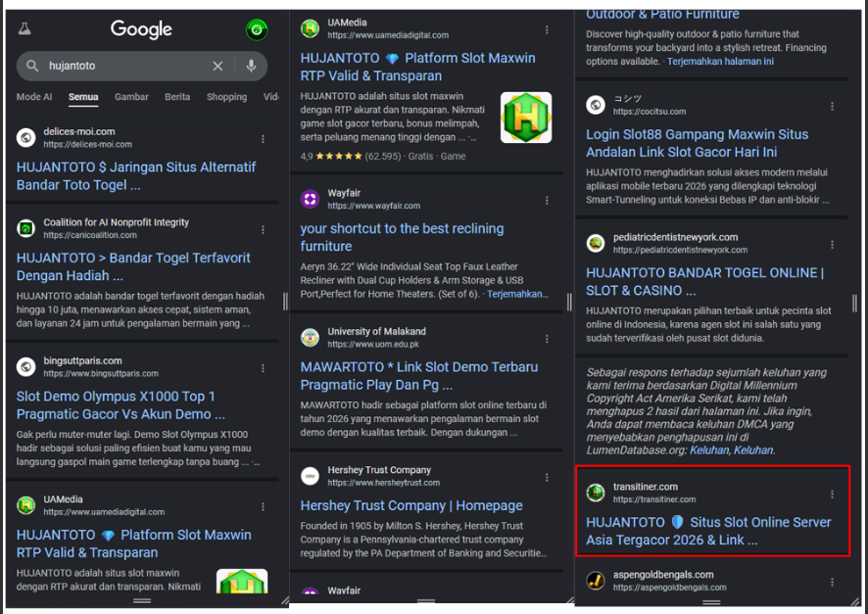Click the HUJANTOTO green H app thumbnail
The height and width of the screenshot is (614, 868).
point(526,118)
